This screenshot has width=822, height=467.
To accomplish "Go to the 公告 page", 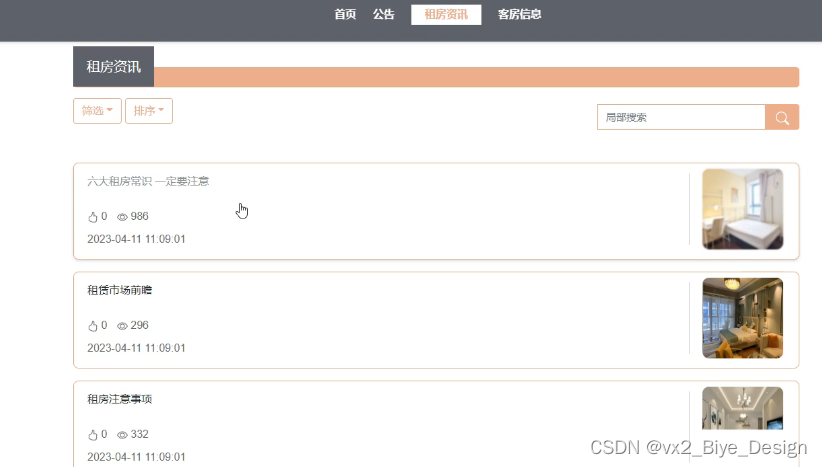I will coord(383,14).
